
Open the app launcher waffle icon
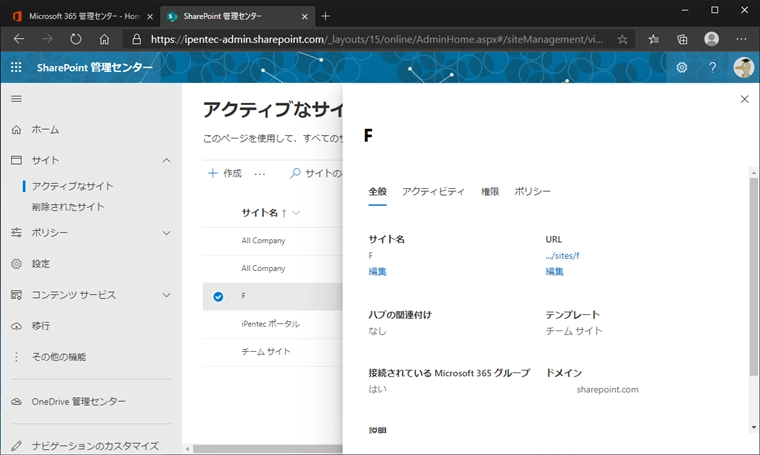tap(16, 67)
